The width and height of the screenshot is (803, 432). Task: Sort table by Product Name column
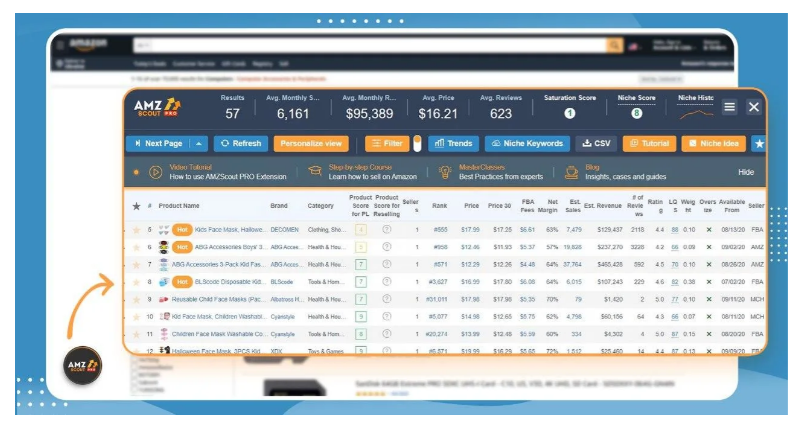point(179,206)
